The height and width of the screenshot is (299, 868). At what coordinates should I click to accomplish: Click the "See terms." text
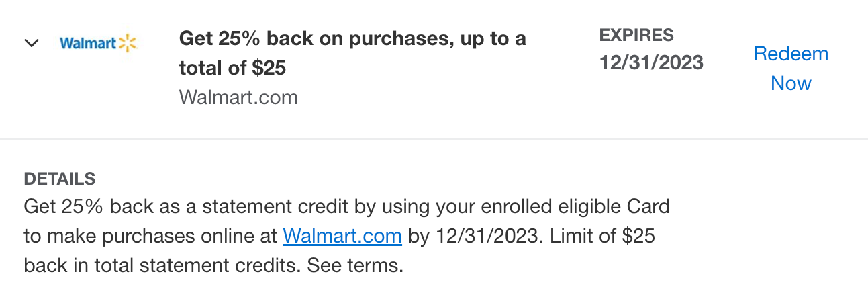coord(355,265)
